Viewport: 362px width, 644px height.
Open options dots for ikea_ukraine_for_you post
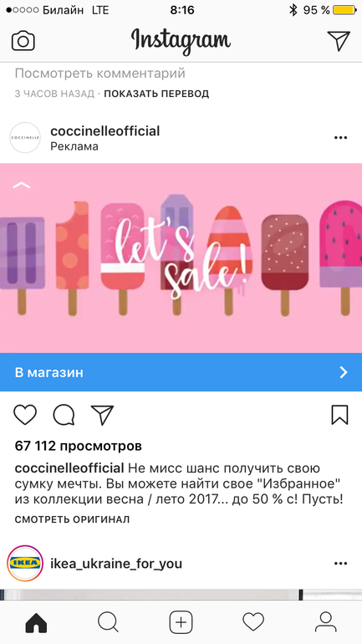(340, 564)
